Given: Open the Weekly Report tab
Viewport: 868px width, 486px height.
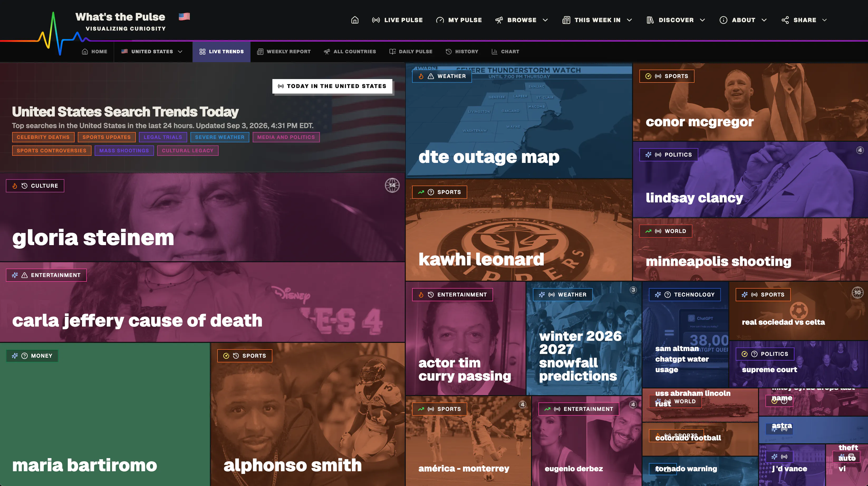Looking at the screenshot, I should click(284, 52).
